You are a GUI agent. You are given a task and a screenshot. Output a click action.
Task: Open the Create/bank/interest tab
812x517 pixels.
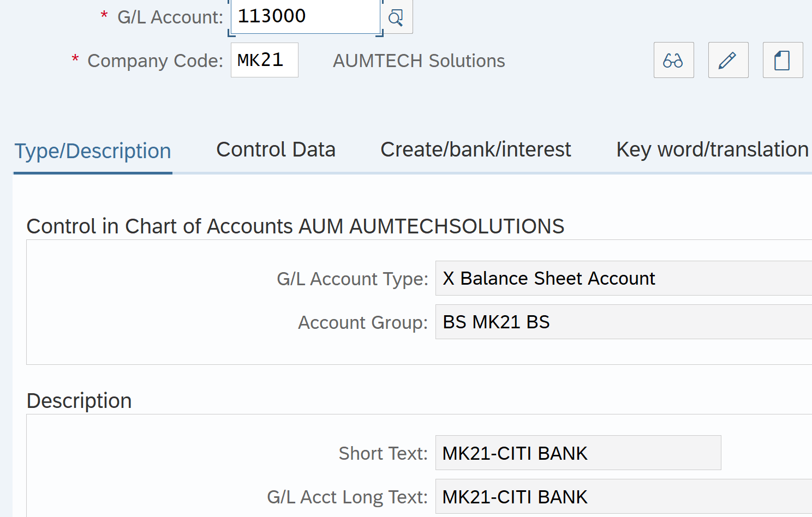[476, 149]
